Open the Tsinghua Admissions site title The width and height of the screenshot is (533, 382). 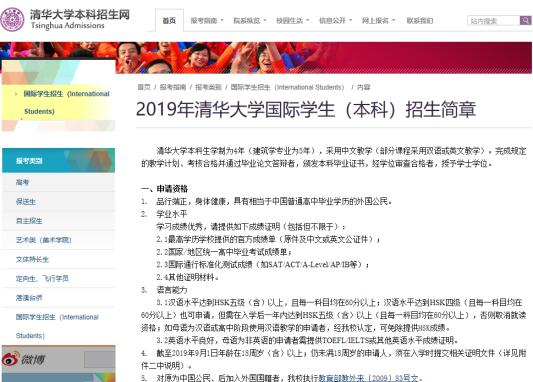tap(80, 19)
